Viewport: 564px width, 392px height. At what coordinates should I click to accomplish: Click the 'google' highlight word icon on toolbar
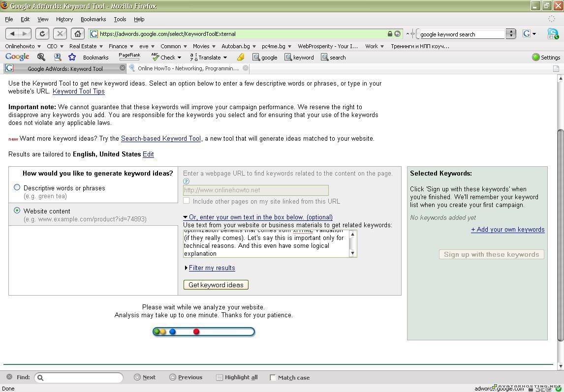tap(257, 58)
